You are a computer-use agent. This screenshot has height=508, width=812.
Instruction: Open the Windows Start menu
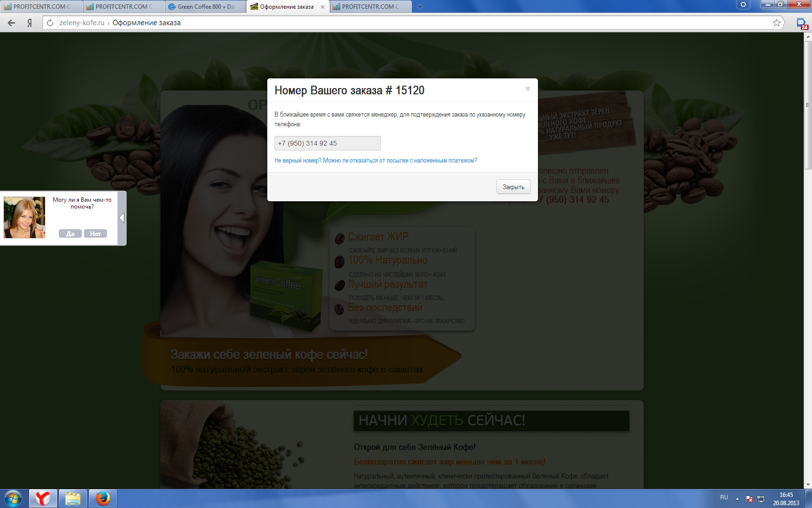pyautogui.click(x=13, y=498)
